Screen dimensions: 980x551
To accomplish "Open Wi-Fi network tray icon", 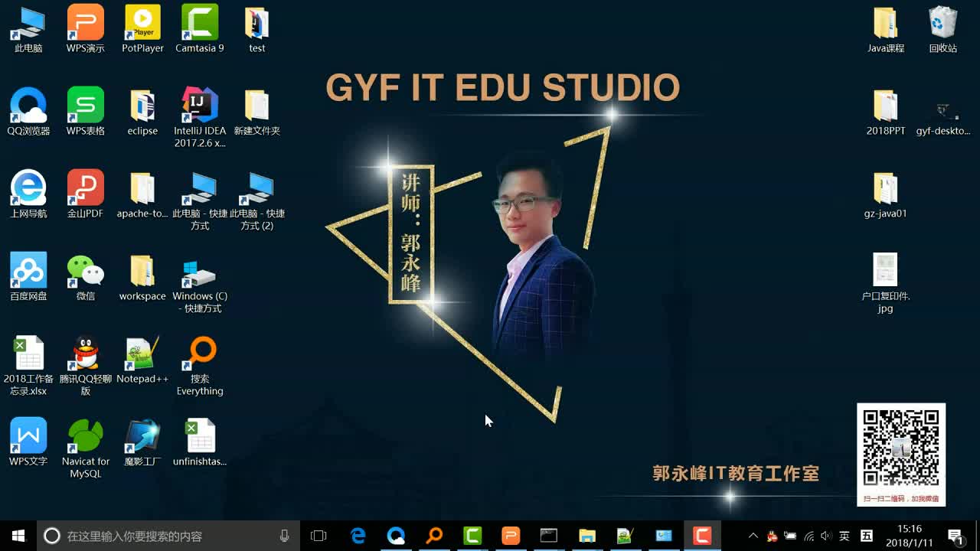I will 808,536.
